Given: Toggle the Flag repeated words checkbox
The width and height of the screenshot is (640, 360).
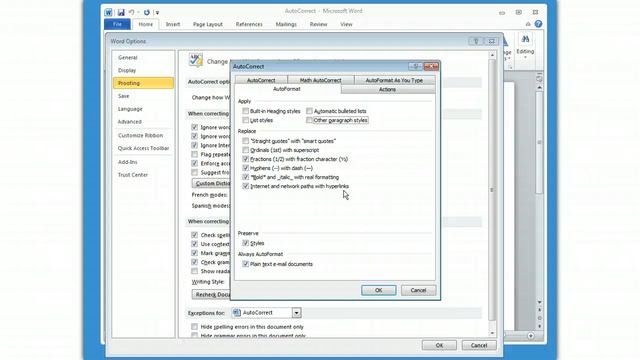Looking at the screenshot, I should pyautogui.click(x=194, y=154).
